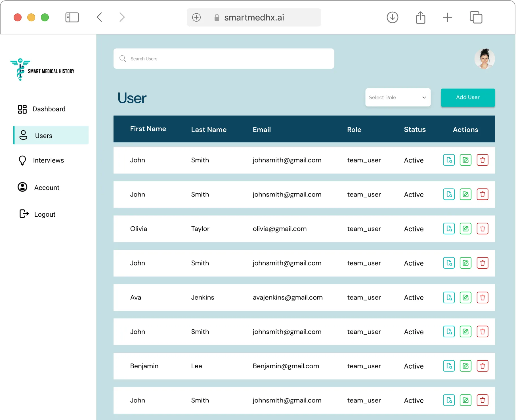Select the avajenkins@gmail.com email cell
The width and height of the screenshot is (516, 420).
[288, 297]
